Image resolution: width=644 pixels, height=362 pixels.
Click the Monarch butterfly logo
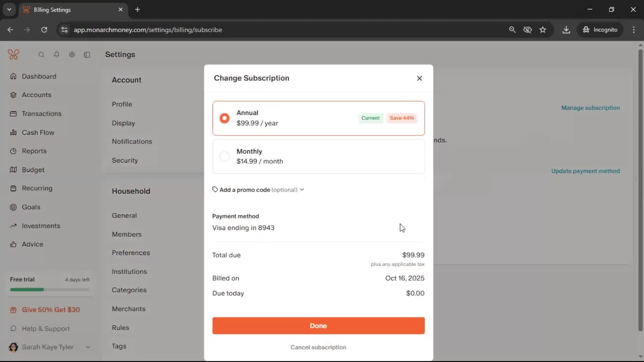click(x=13, y=54)
